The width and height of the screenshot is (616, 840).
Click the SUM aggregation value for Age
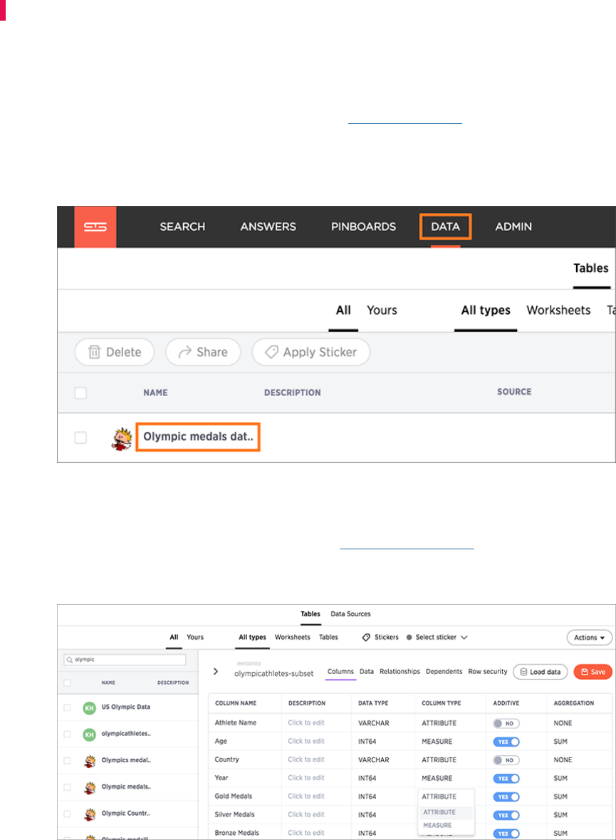tap(560, 742)
